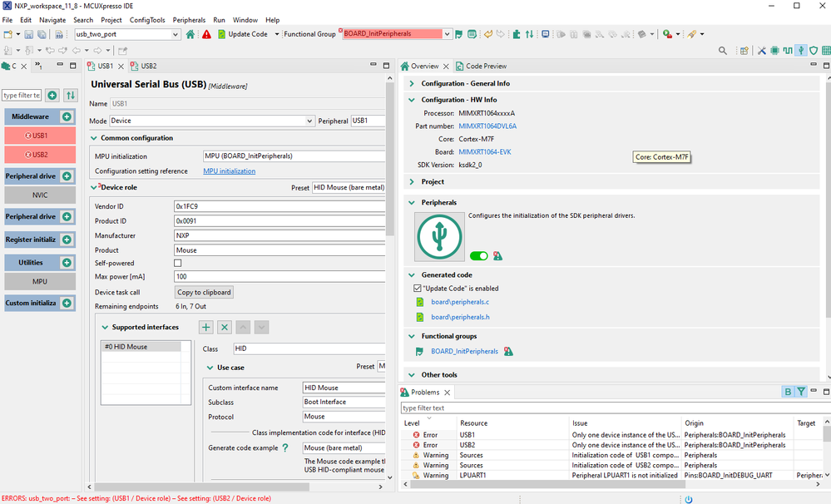Collapse the Supported interfaces section
Viewport: 831px width, 504px height.
pos(105,328)
